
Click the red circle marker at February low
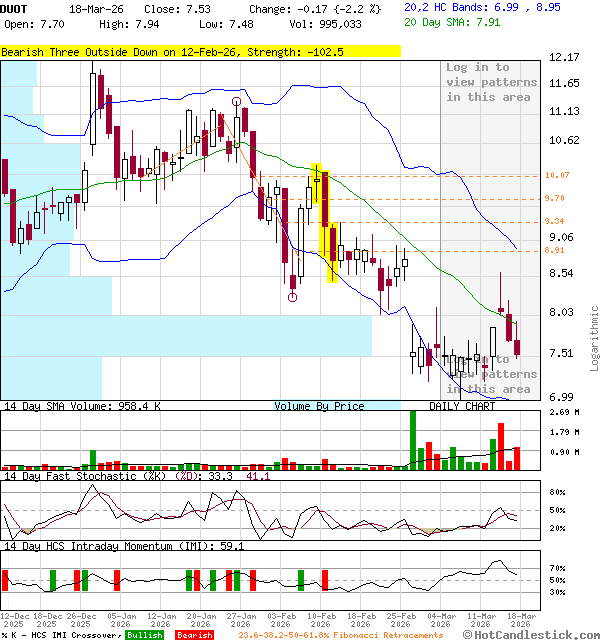tap(292, 296)
